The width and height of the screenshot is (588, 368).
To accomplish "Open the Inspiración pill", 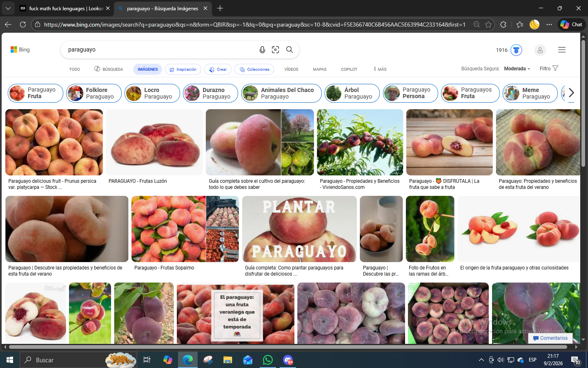I will click(x=183, y=70).
